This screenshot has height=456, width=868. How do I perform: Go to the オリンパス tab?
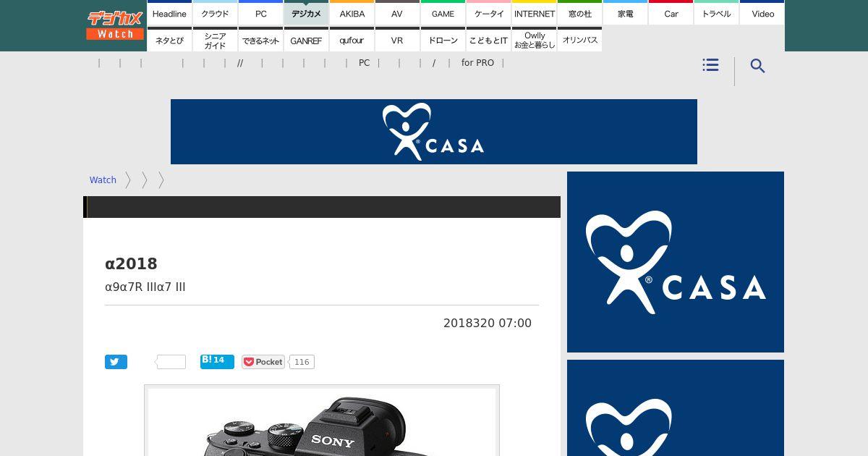click(x=579, y=40)
